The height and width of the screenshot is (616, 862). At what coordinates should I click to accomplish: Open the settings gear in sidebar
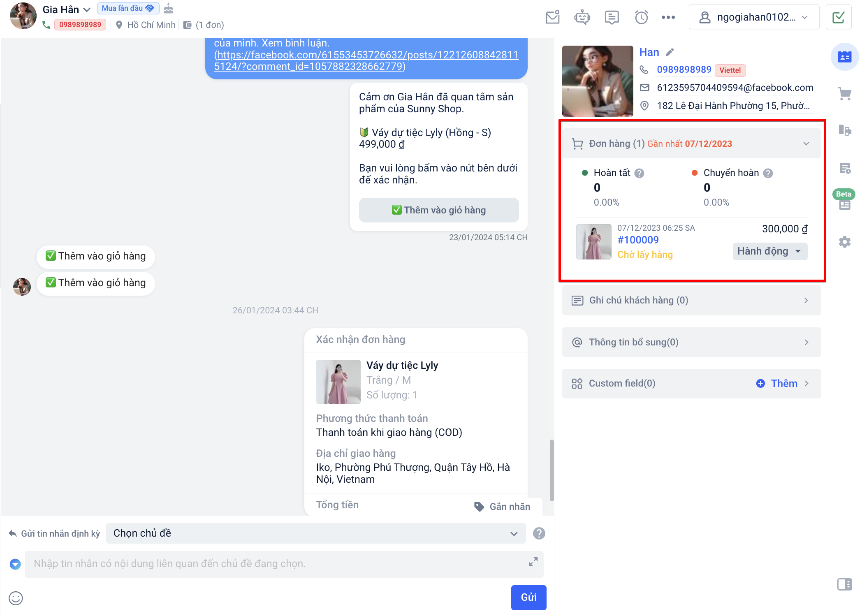(844, 242)
